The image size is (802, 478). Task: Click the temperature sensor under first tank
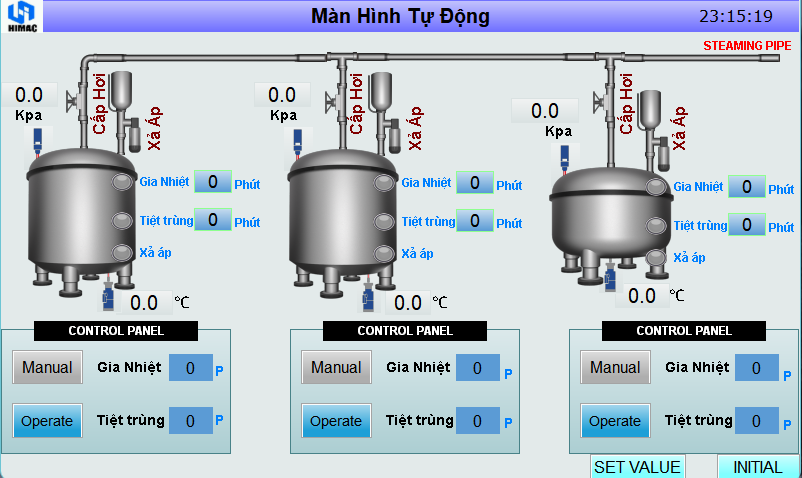(108, 296)
